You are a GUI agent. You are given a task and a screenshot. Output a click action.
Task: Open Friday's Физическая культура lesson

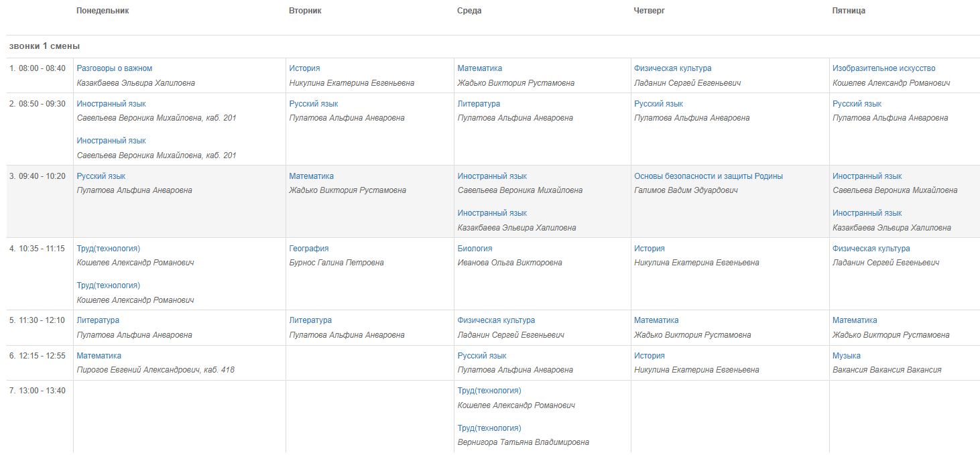871,249
